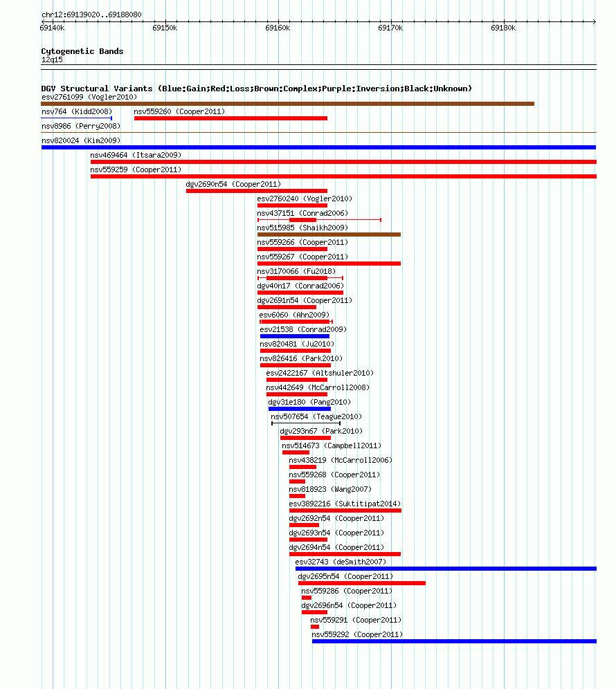Click the esv2761099 (Vogler2010) variant label
Viewport: 616px width, 689px height.
[89, 97]
